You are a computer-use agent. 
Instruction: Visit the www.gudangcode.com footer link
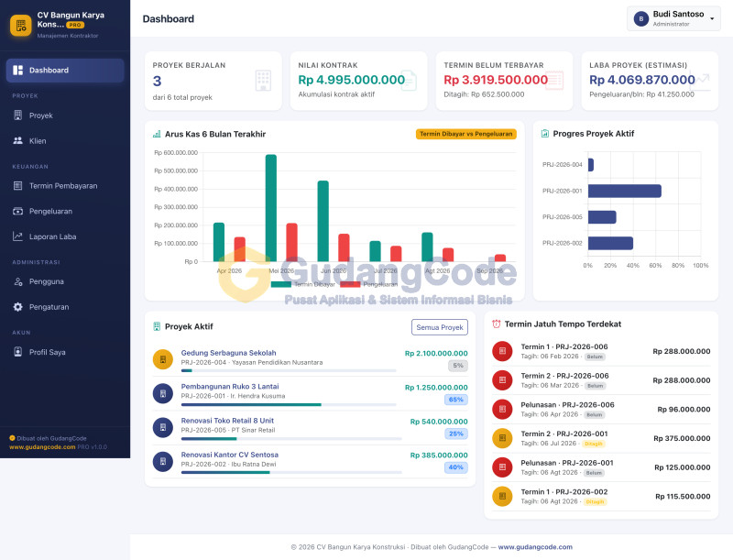pyautogui.click(x=535, y=547)
